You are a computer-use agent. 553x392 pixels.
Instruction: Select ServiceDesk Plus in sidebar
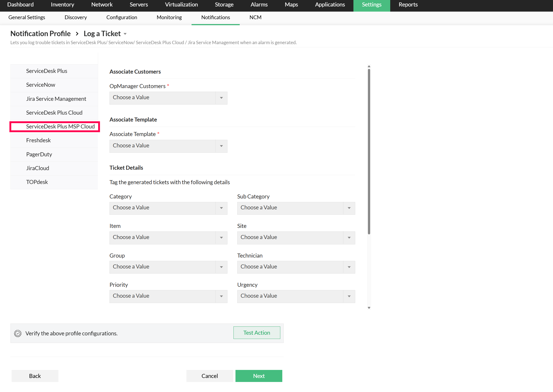(54, 71)
